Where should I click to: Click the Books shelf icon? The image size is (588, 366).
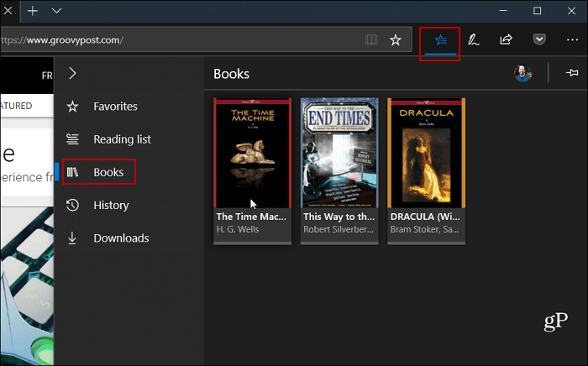coord(72,172)
